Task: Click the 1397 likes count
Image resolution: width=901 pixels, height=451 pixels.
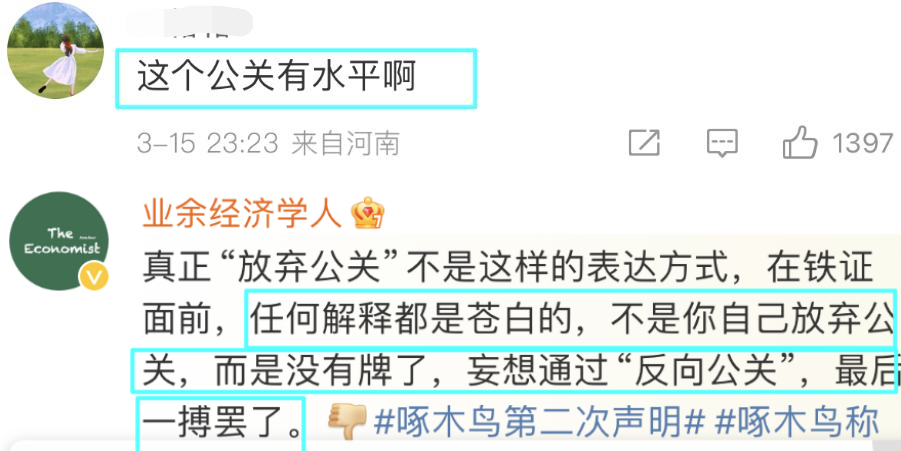Action: 863,142
